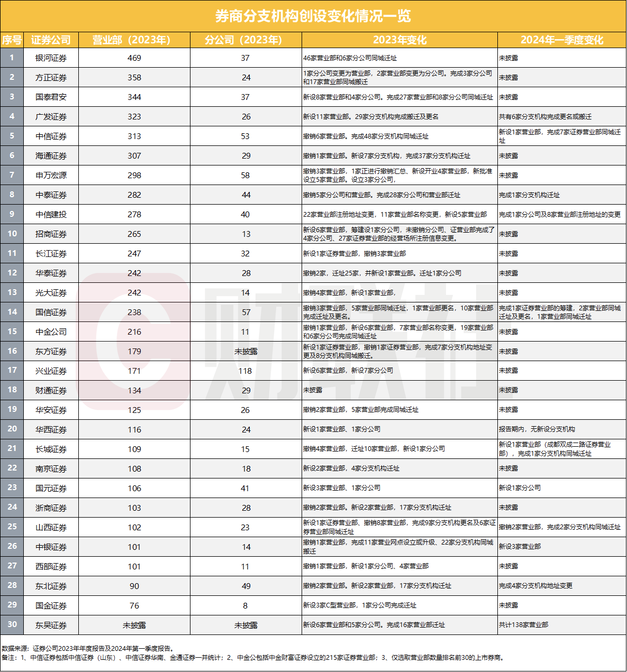627x672 pixels.
Task: Click the 东北证券 company cell
Action: (51, 586)
